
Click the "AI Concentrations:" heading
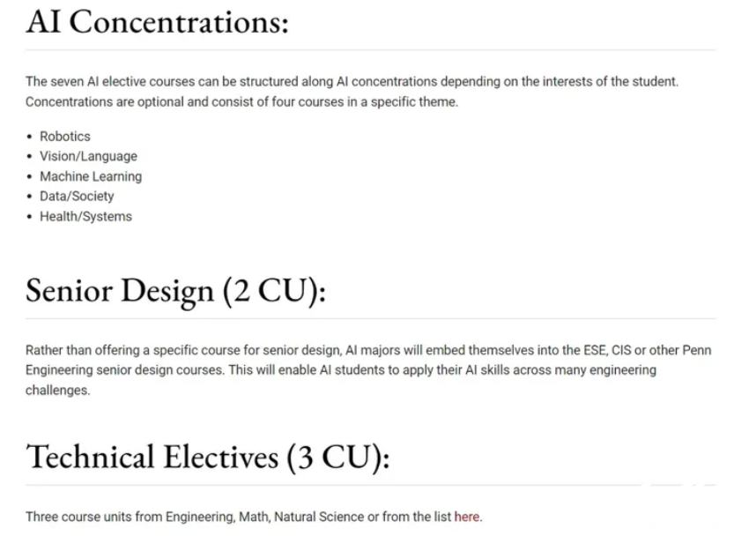pyautogui.click(x=157, y=21)
